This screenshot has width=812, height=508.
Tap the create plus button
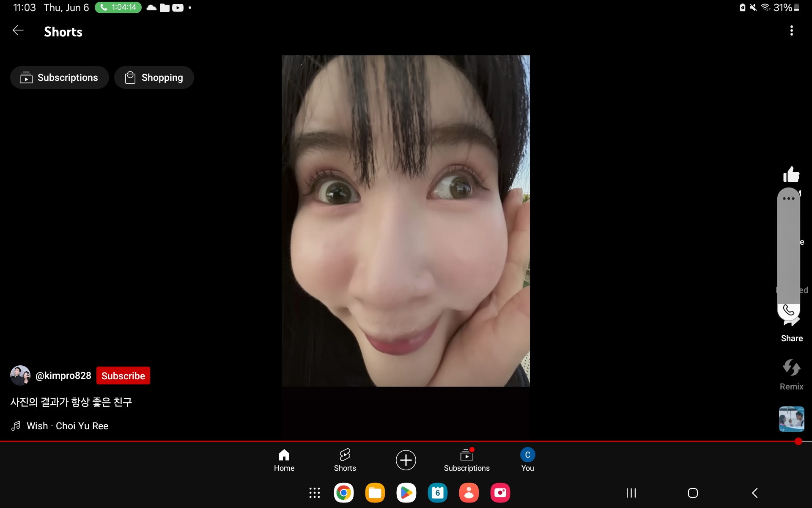(406, 460)
